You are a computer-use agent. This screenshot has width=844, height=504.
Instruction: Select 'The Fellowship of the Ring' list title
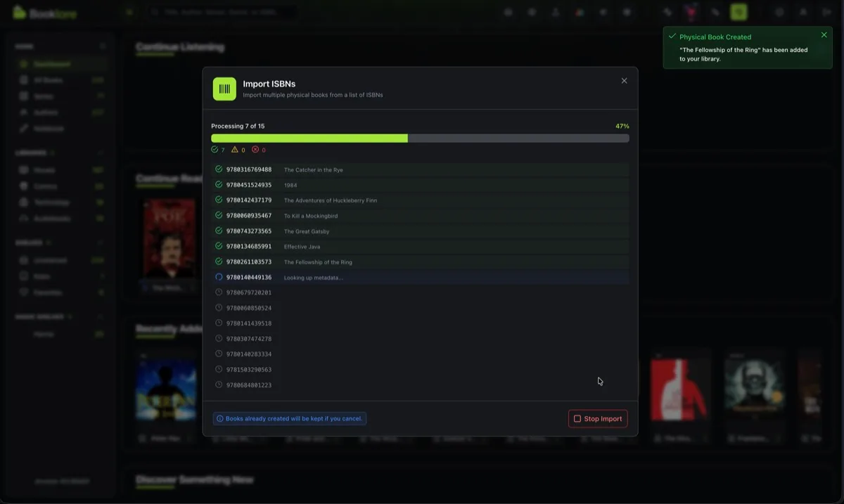point(318,262)
